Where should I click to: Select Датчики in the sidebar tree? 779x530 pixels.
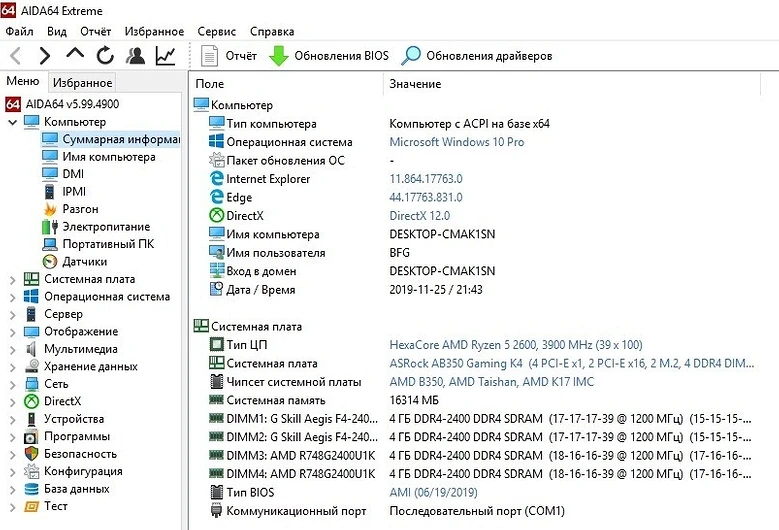click(x=84, y=262)
